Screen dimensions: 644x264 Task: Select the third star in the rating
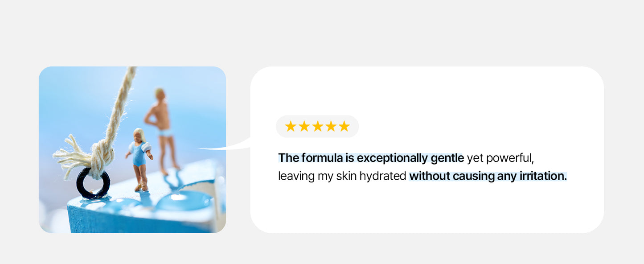[317, 127]
